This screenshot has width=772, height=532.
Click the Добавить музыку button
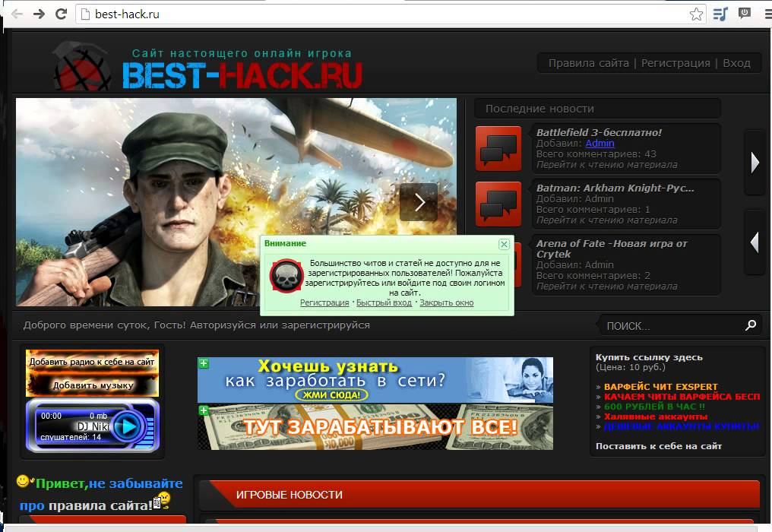[93, 385]
